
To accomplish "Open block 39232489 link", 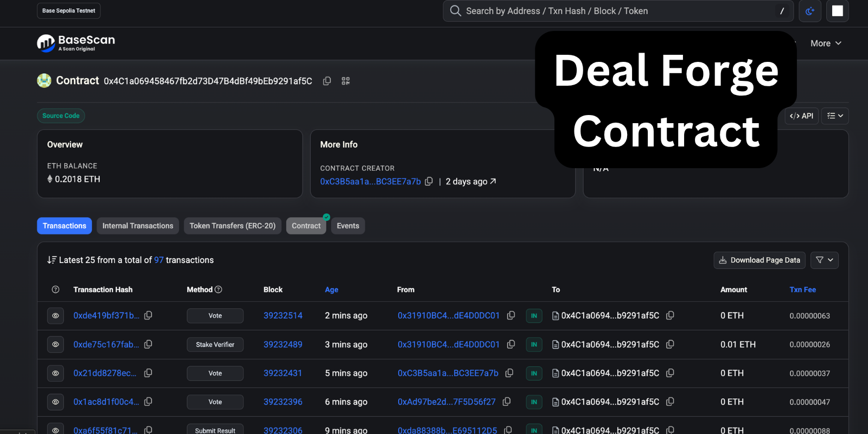I will [283, 344].
